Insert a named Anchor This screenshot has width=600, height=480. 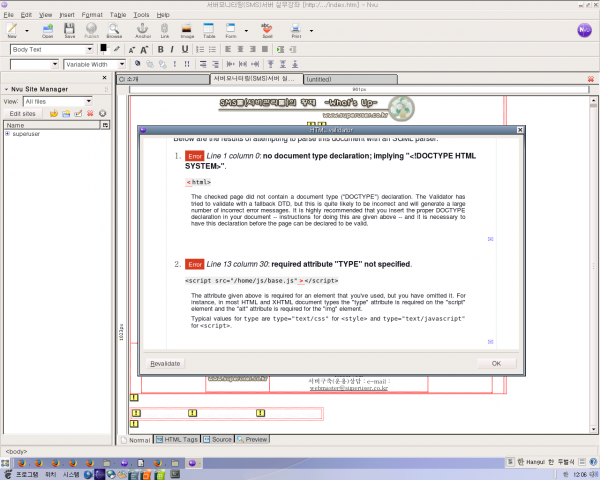pos(143,30)
